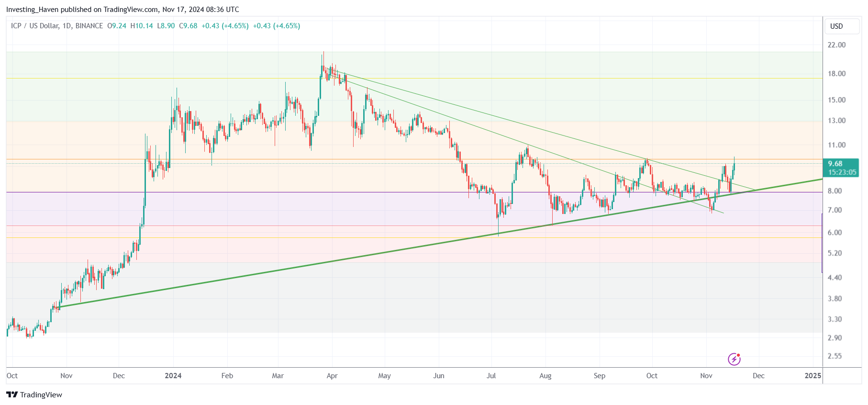Open the USD currency selector
This screenshot has width=868, height=405.
pos(842,26)
